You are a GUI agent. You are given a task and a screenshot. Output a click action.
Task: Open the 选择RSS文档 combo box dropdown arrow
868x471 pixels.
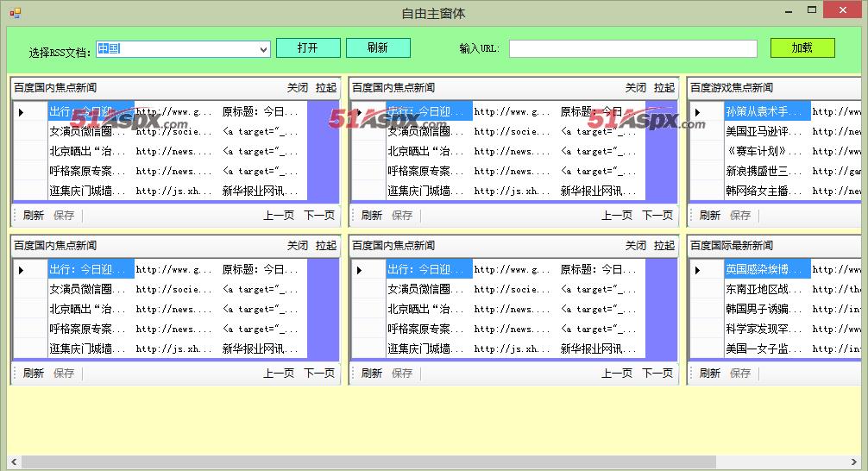click(x=263, y=49)
